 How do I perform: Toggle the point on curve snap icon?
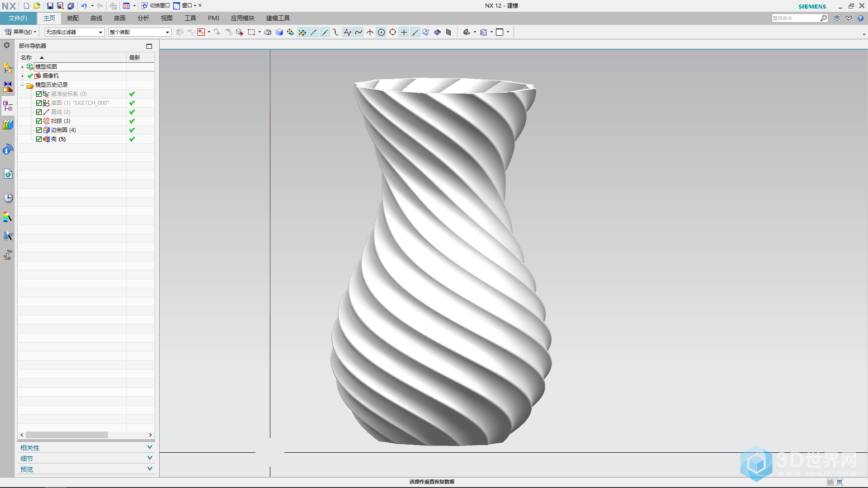click(x=415, y=32)
